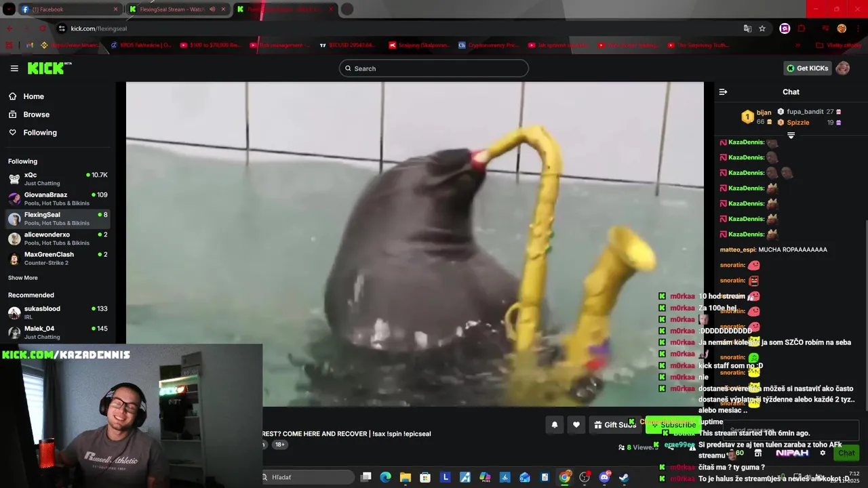
Task: Reload the page with refresh icon
Action: pos(43,28)
